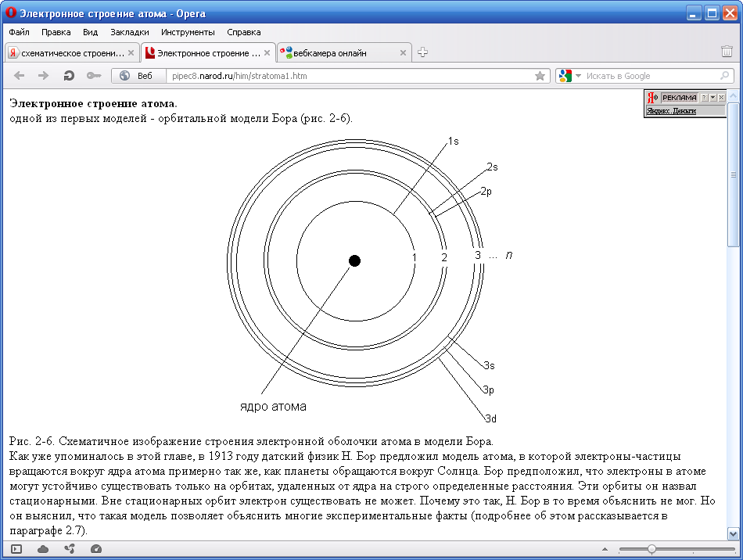Viewport: 743px width, 560px height.
Task: Click the Google search engine icon
Action: [565, 76]
